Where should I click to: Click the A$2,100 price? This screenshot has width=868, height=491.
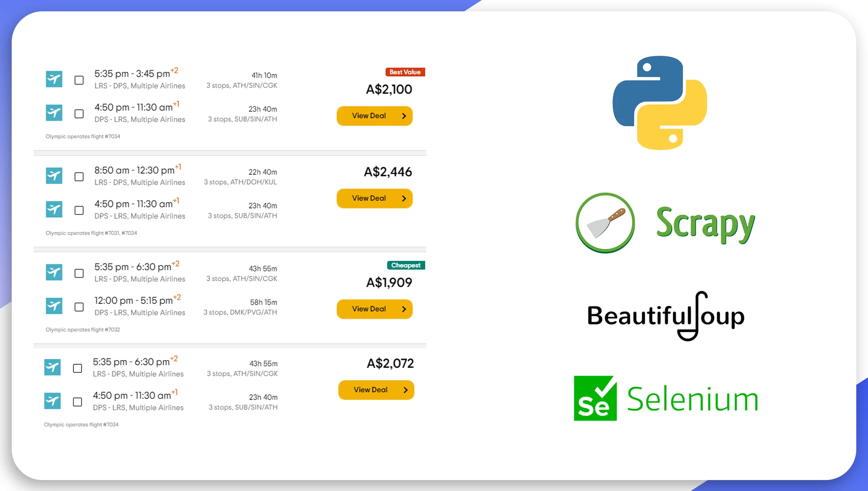(389, 89)
